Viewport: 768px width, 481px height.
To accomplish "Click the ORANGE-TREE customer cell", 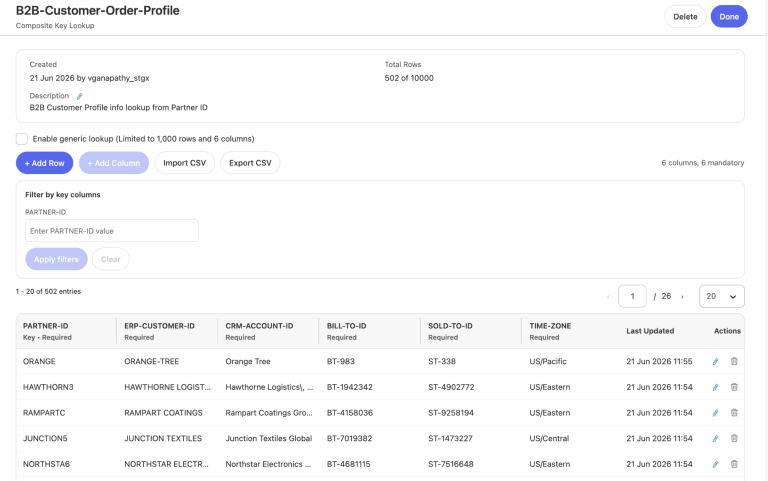I will point(151,361).
